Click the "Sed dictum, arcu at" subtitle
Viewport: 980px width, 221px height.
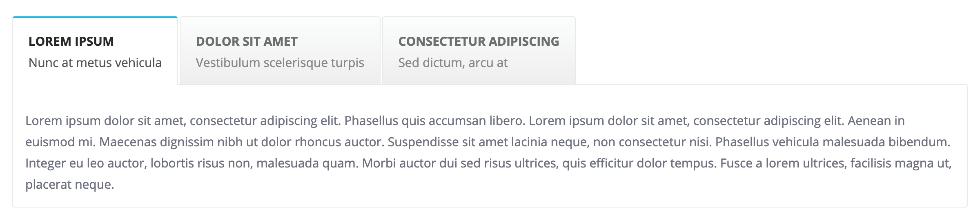(453, 63)
